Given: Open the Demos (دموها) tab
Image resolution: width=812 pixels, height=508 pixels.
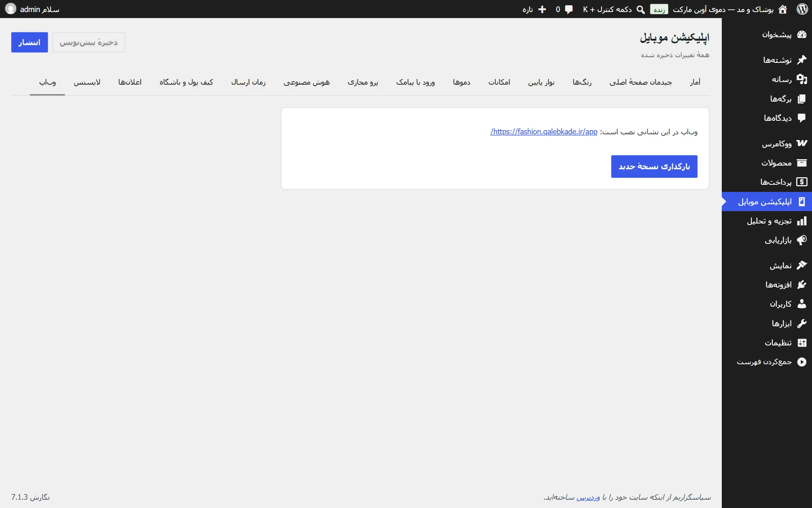Looking at the screenshot, I should [462, 82].
